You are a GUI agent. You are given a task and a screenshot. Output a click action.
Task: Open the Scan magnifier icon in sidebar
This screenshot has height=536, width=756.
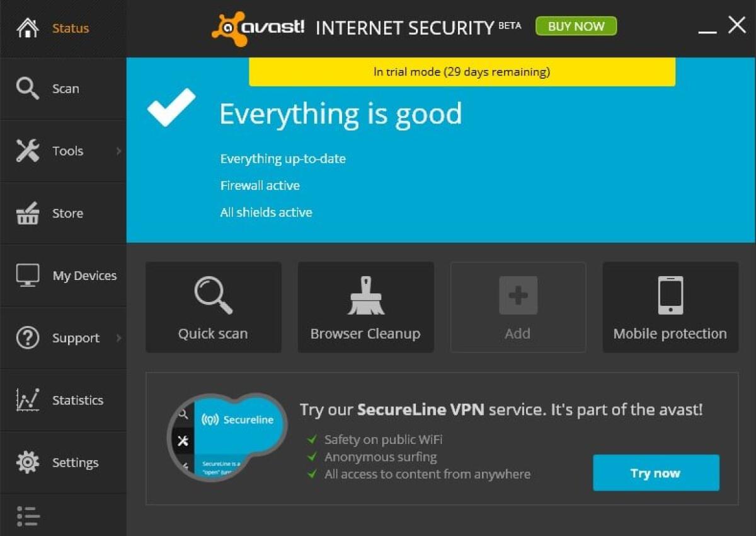(x=28, y=88)
